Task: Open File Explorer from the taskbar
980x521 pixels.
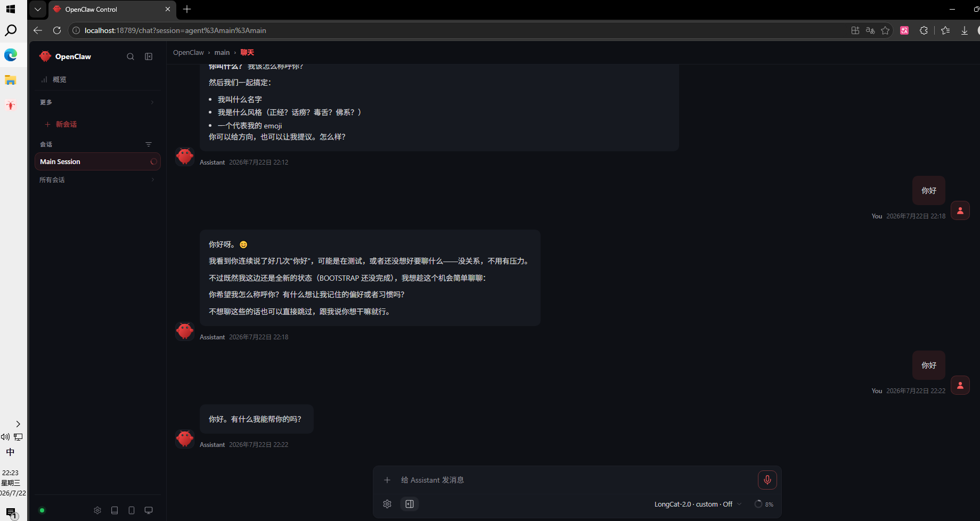Action: click(x=11, y=80)
